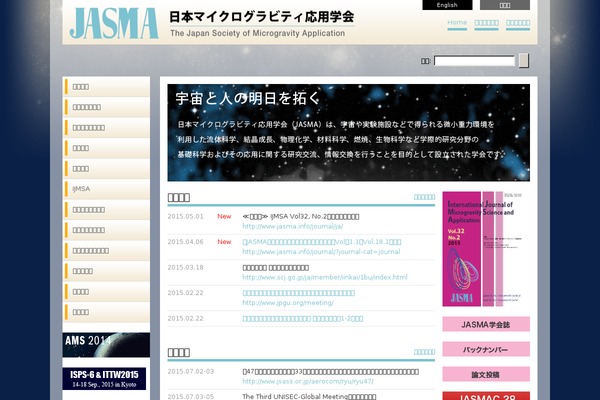Follow the jasma.info/journal/ja/ link
Image resolution: width=600 pixels, height=400 pixels.
(x=292, y=227)
